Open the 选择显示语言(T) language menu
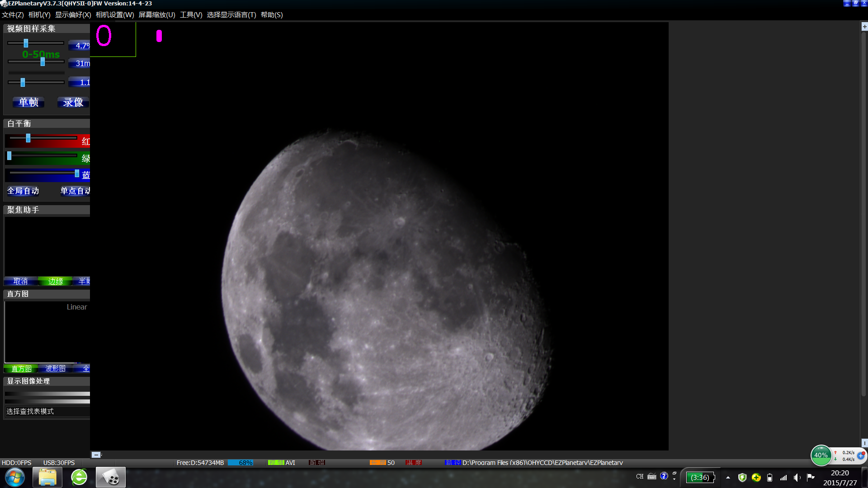This screenshot has width=868, height=488. pyautogui.click(x=231, y=15)
